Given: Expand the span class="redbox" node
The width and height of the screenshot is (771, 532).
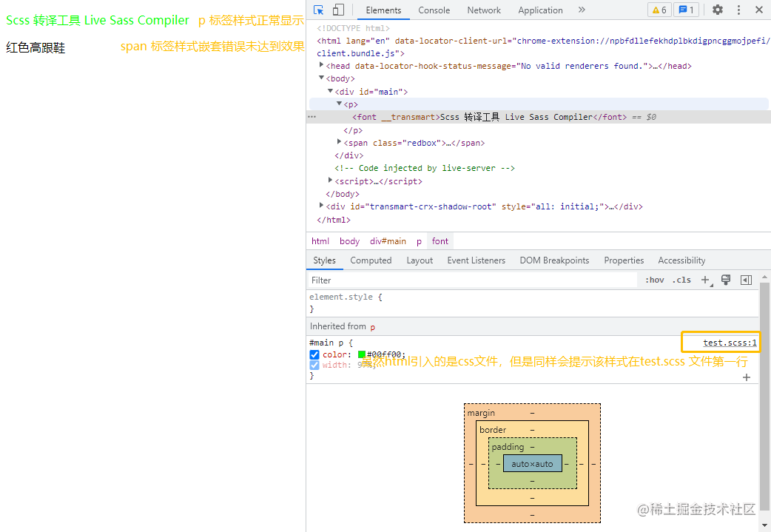Looking at the screenshot, I should (340, 142).
